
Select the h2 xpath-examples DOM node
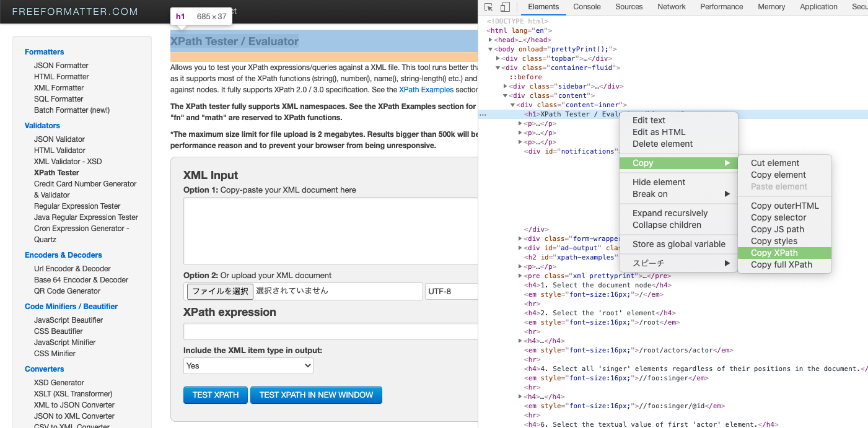(x=571, y=257)
